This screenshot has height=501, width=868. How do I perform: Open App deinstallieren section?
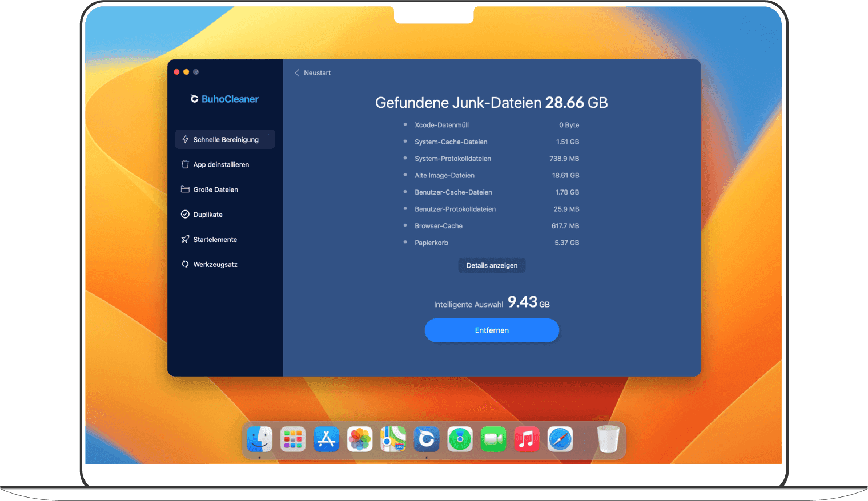[225, 164]
